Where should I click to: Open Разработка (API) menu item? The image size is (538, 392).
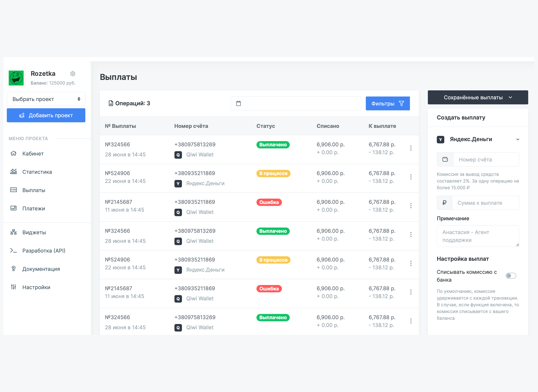[x=44, y=251]
